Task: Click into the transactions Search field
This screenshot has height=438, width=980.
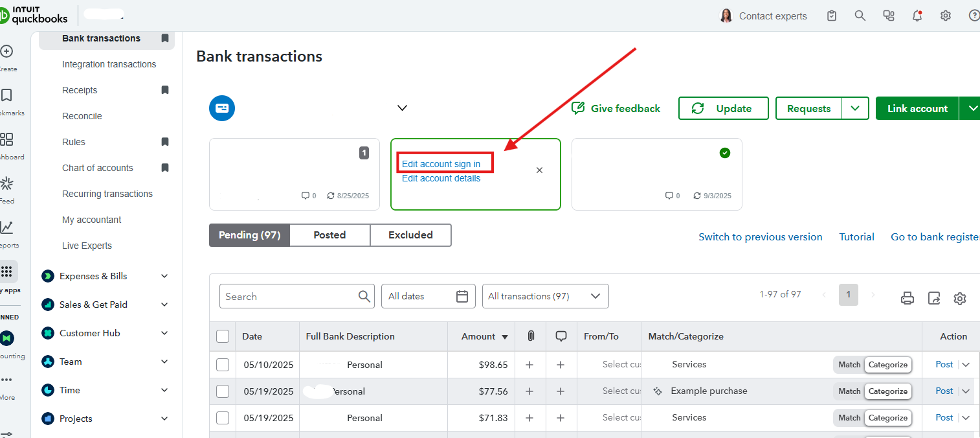Action: tap(288, 296)
